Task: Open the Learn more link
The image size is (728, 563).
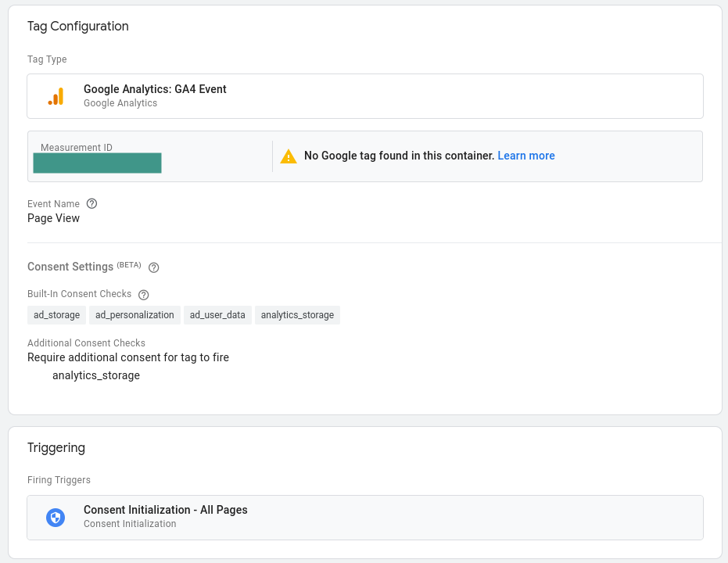Action: tap(525, 156)
